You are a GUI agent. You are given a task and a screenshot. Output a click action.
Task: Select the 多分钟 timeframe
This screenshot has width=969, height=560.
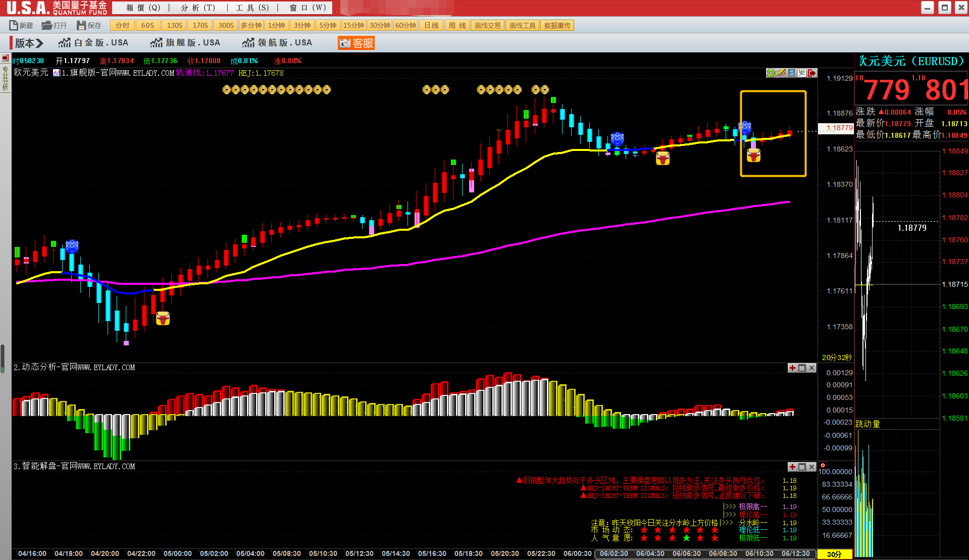click(251, 25)
